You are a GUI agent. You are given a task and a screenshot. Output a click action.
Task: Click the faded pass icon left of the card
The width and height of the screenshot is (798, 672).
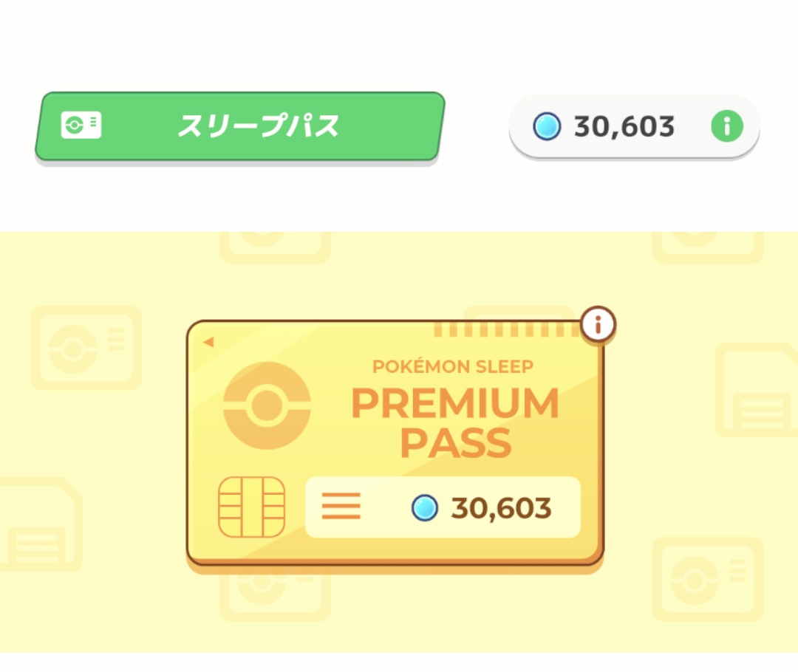86,349
